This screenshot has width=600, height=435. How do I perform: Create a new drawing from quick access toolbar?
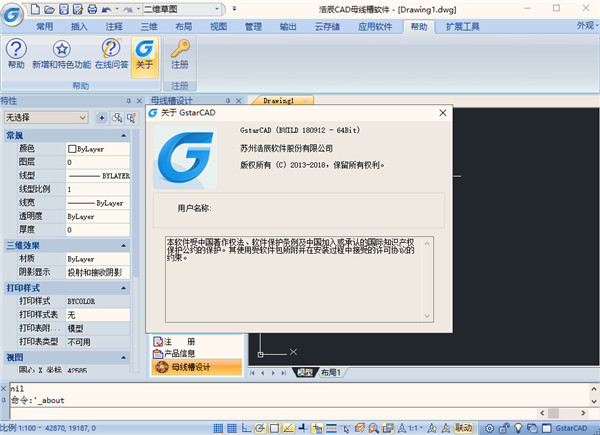35,9
